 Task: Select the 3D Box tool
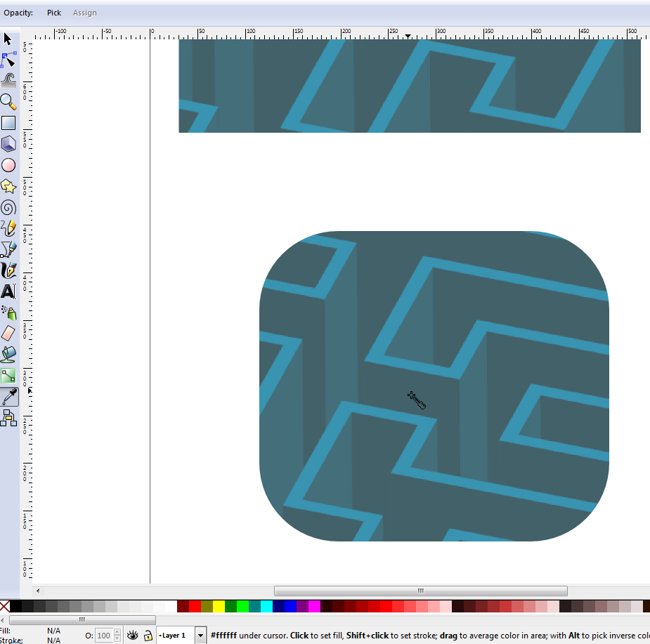tap(8, 144)
